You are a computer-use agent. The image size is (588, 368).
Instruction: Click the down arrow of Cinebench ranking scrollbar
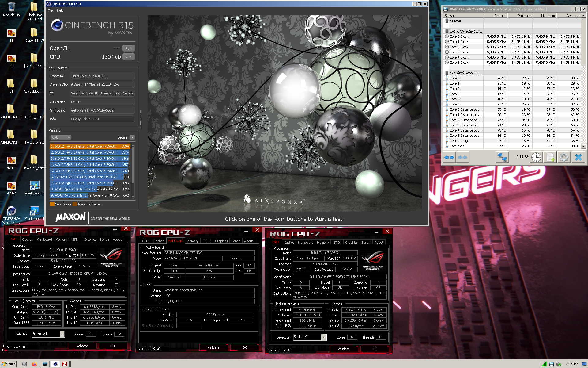click(133, 197)
